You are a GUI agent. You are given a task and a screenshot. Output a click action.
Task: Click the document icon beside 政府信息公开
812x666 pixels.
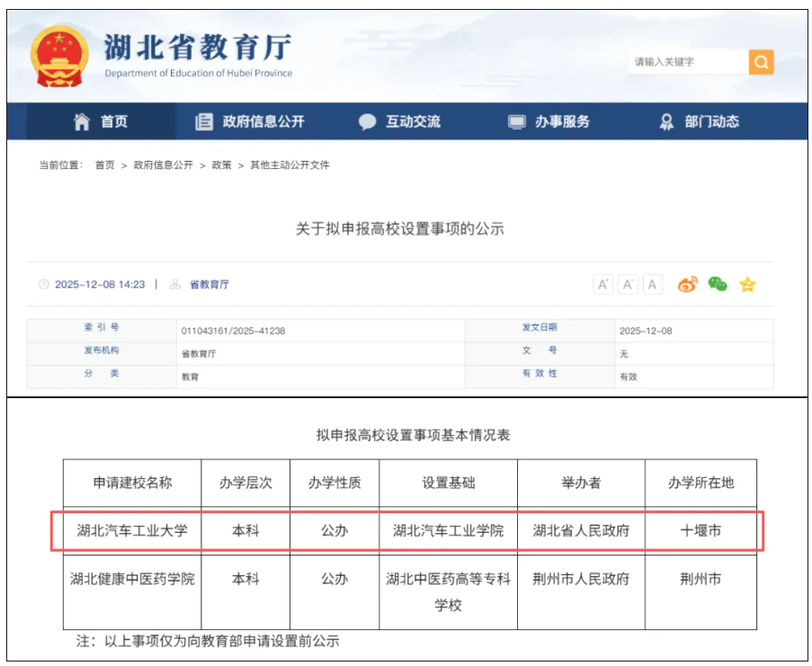pyautogui.click(x=204, y=121)
